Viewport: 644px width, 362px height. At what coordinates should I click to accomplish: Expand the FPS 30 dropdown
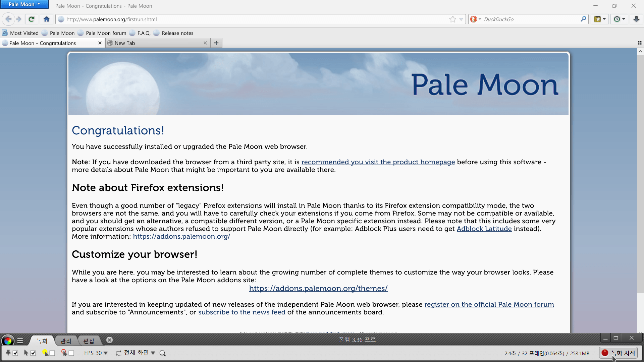[106, 353]
